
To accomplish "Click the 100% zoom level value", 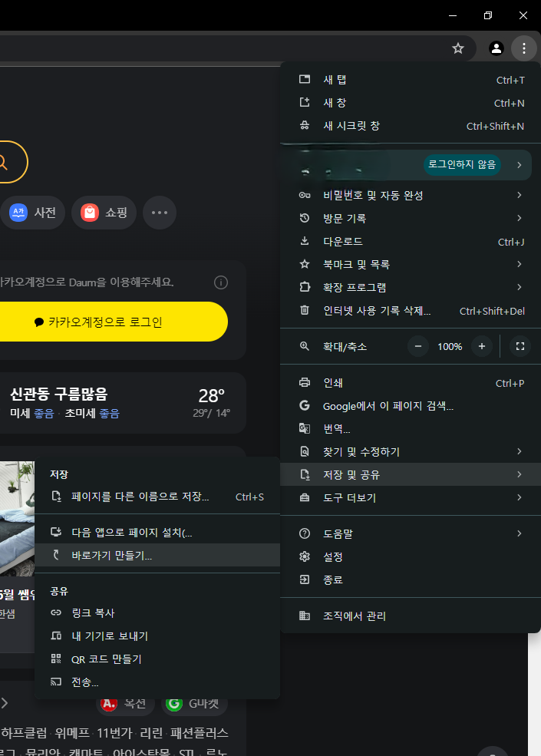I will [450, 347].
